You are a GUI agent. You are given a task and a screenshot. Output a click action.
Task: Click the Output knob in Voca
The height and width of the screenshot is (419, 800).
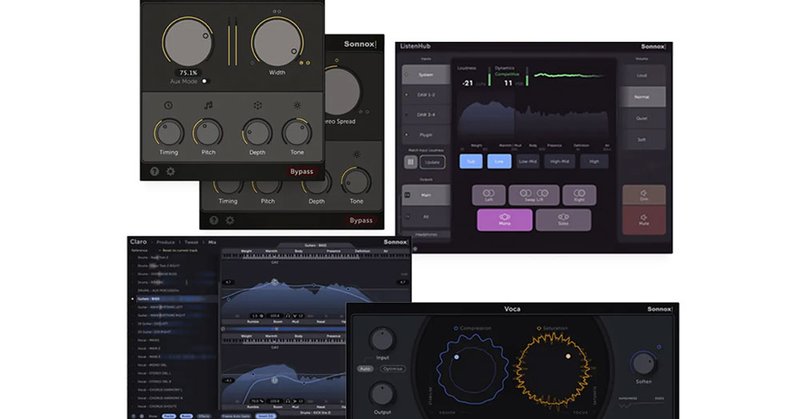click(382, 394)
